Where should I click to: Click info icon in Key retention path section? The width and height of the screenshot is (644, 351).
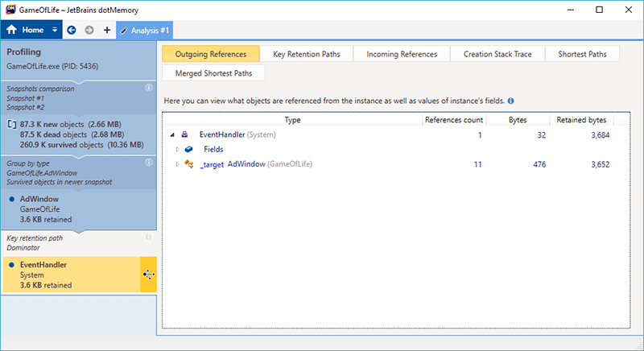(149, 237)
